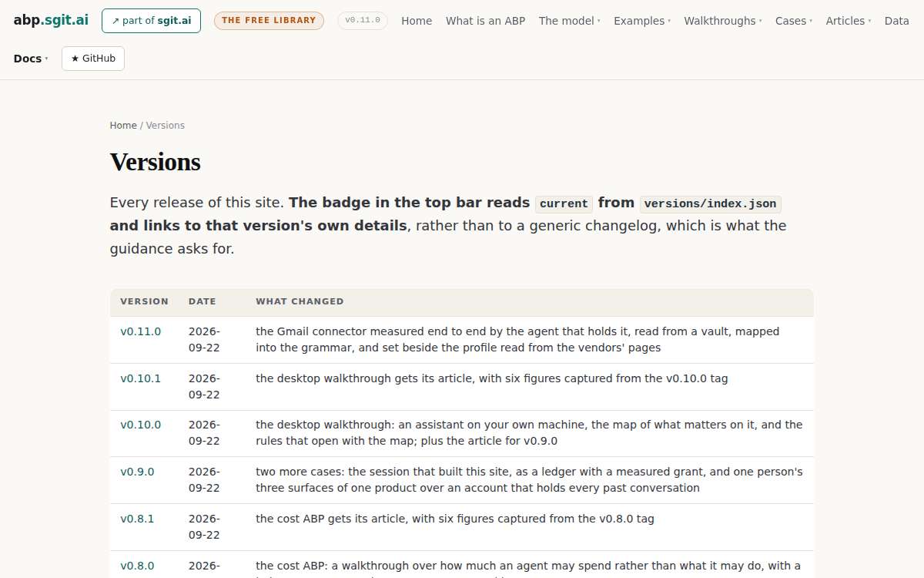This screenshot has height=578, width=924.
Task: View the v0.10.0 release link
Action: pyautogui.click(x=141, y=425)
